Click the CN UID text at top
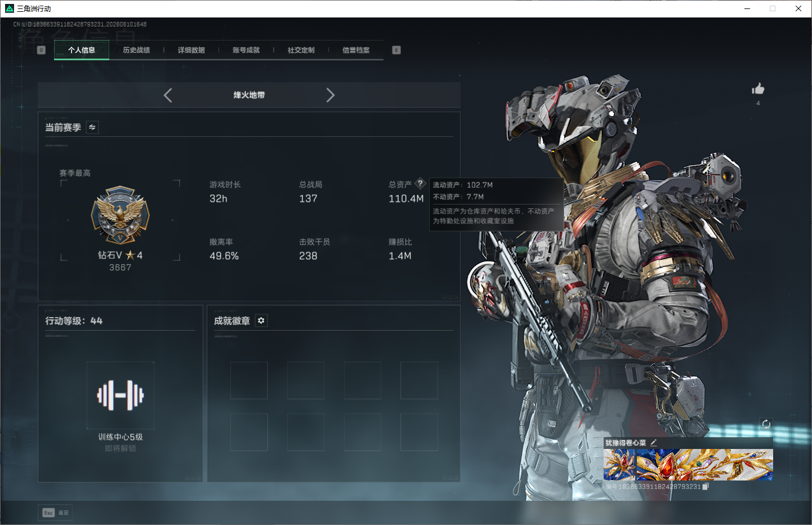Image resolution: width=812 pixels, height=525 pixels. pyautogui.click(x=80, y=24)
